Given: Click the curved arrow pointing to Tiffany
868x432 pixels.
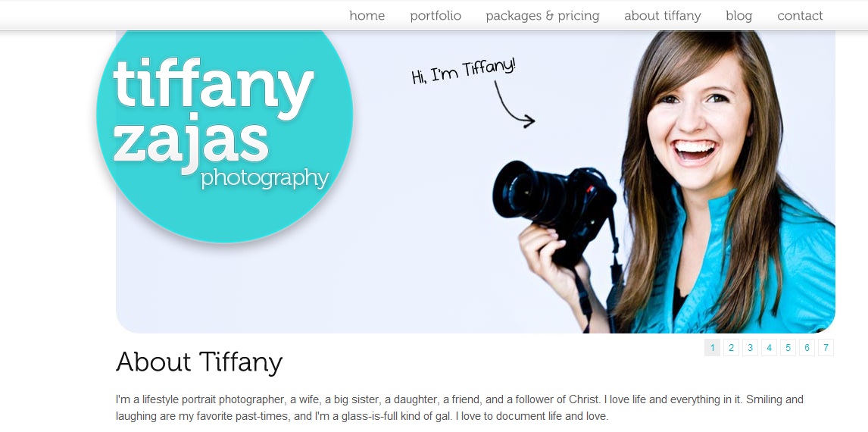Looking at the screenshot, I should tap(514, 105).
